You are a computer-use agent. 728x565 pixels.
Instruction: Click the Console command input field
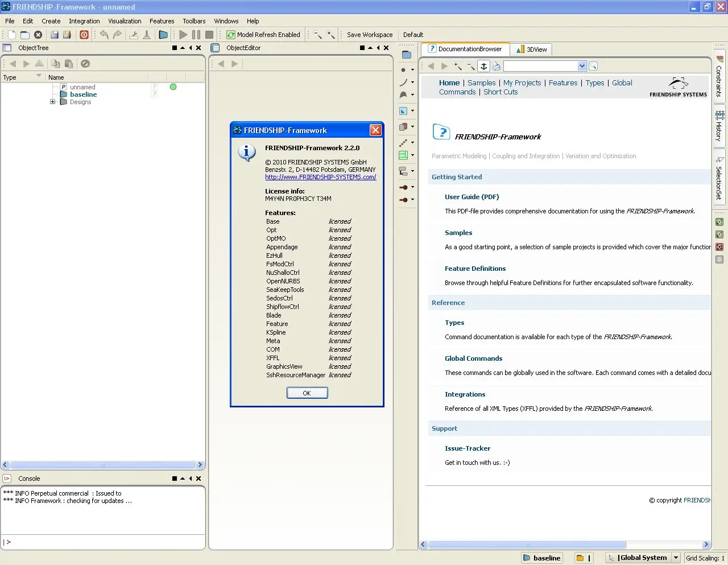(103, 542)
